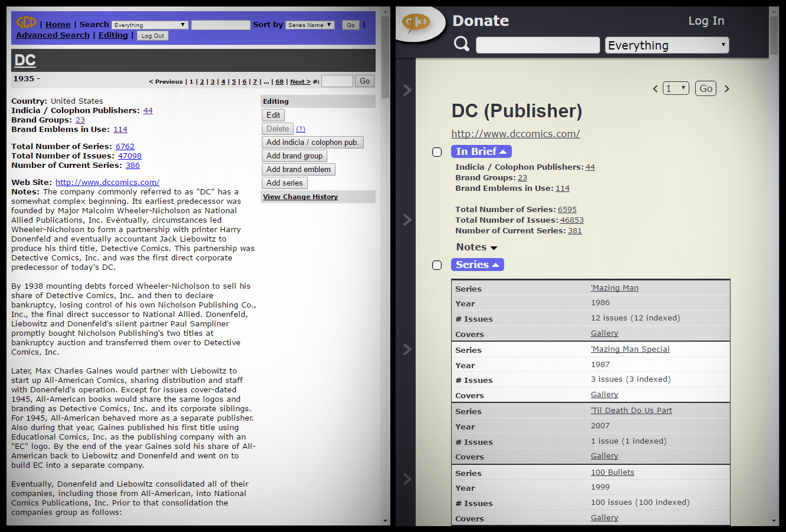Screen dimensions: 786x532
Task: Open Indicia Publishers count 44 in left window
Action: click(148, 111)
